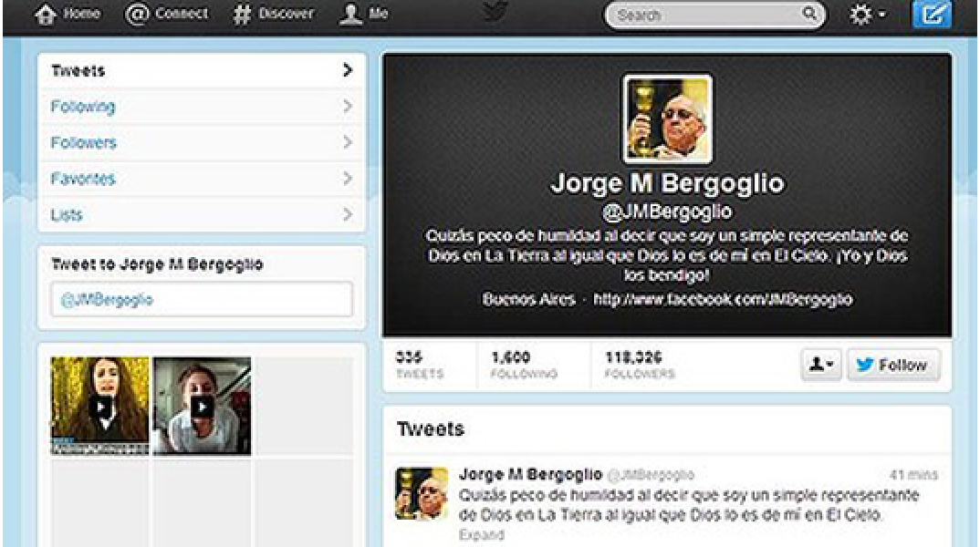This screenshot has height=547, width=980.
Task: Open the Following list in sidebar
Action: point(83,107)
